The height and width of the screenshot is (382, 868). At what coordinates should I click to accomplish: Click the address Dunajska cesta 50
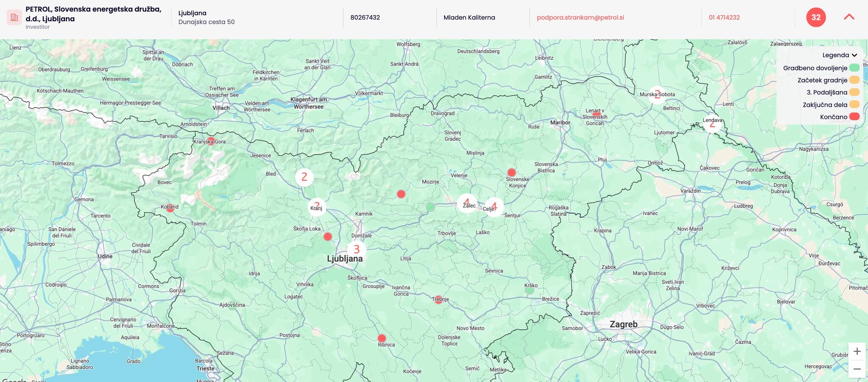pos(206,22)
